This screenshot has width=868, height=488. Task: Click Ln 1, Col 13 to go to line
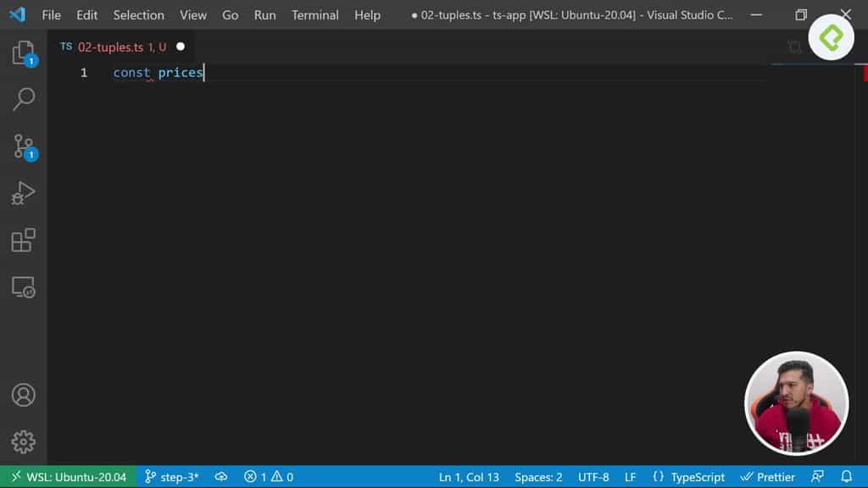[467, 476]
